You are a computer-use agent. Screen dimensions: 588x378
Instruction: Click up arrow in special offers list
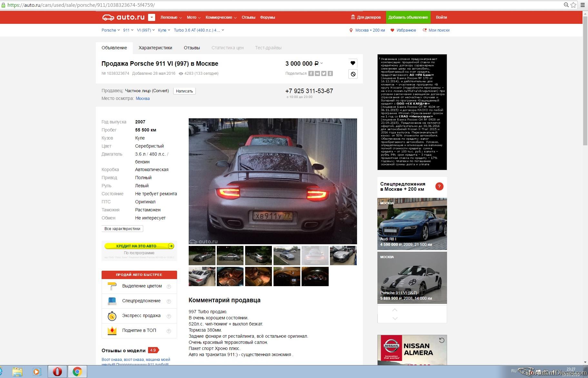click(395, 310)
